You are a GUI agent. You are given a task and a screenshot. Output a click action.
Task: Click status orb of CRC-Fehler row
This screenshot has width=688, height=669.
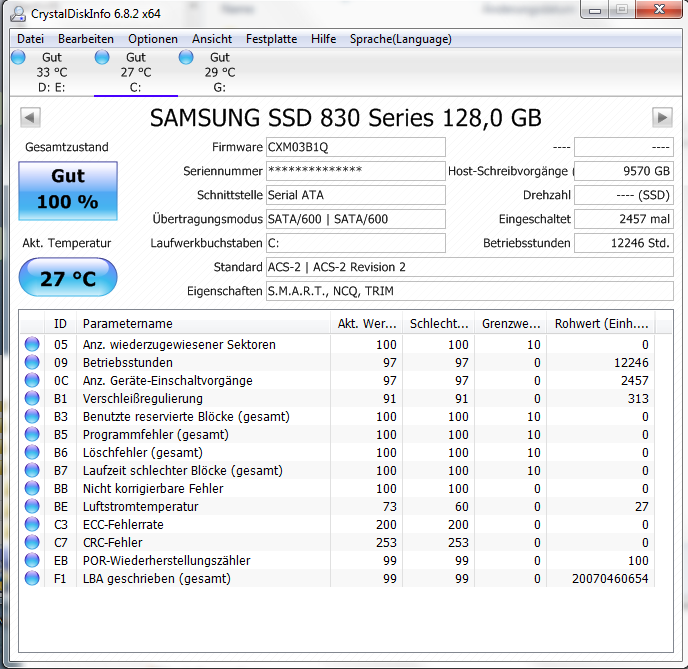coord(32,542)
